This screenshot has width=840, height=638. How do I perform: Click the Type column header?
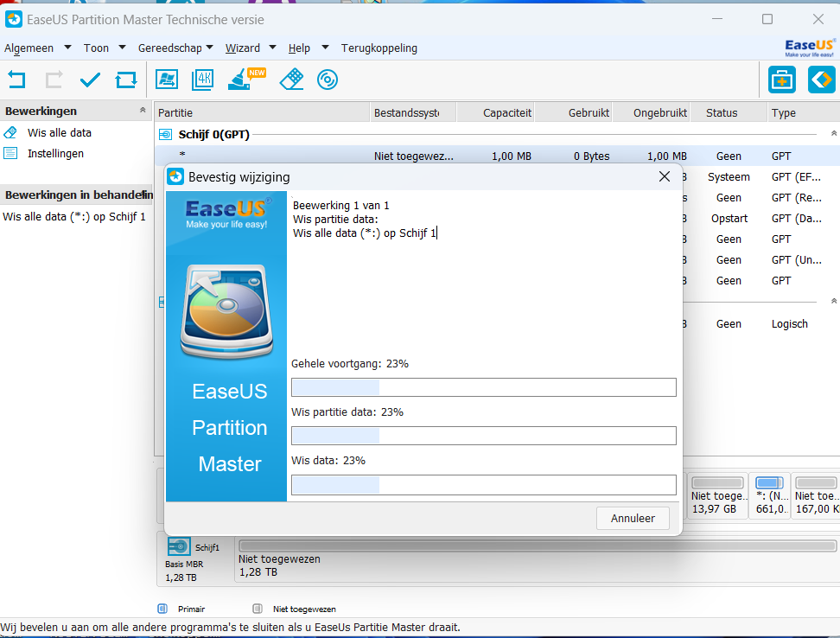[803, 112]
